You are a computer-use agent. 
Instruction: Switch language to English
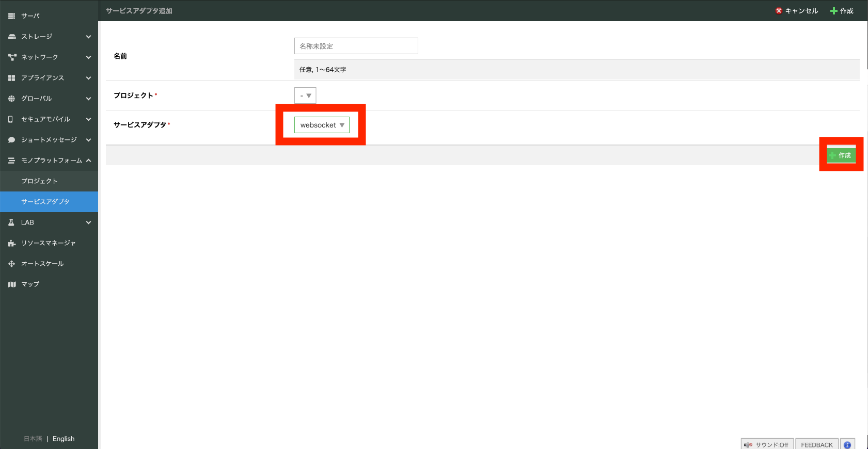tap(64, 439)
